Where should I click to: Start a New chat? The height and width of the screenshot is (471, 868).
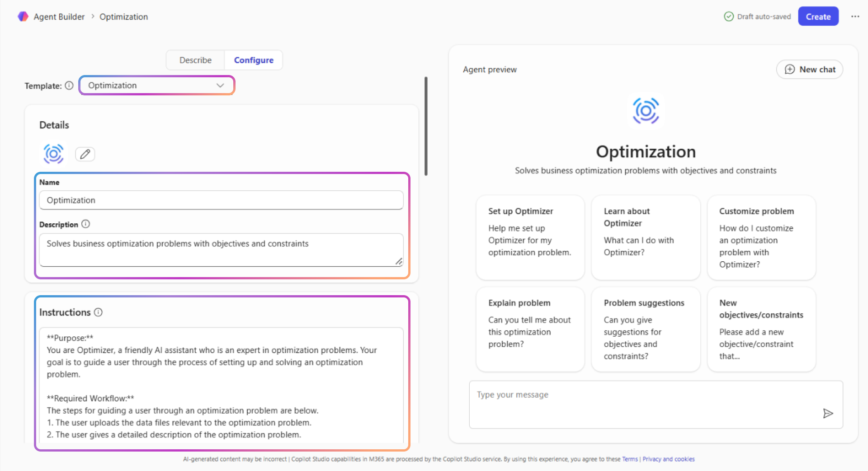(x=809, y=70)
